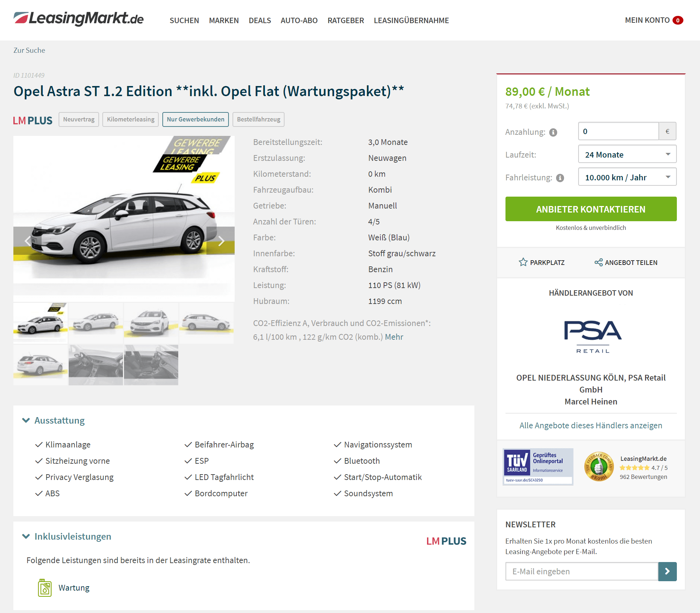Go back via Zur Suche link
The height and width of the screenshot is (613, 700).
point(29,50)
